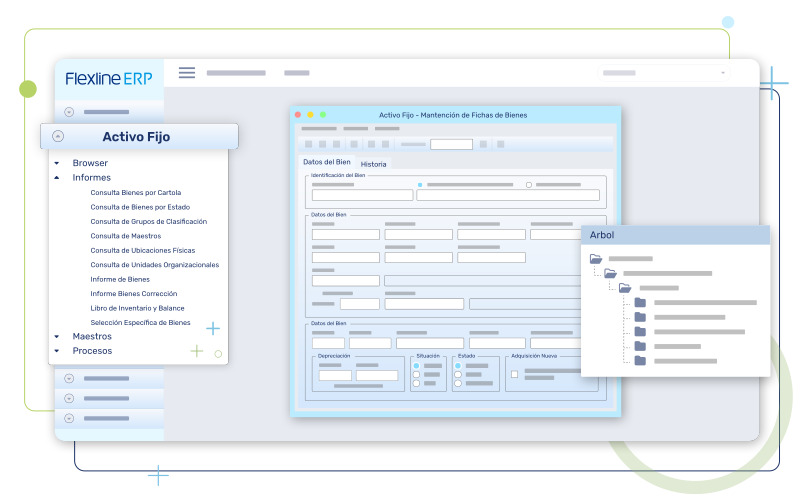The height and width of the screenshot is (500, 800).
Task: Click the Flexline ERP logo
Action: [x=109, y=79]
